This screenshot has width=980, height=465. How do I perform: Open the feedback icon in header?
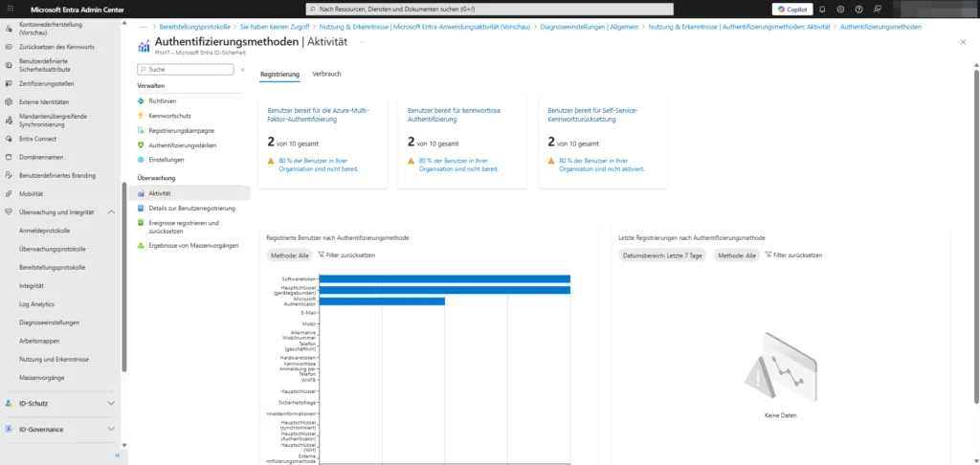tap(877, 9)
